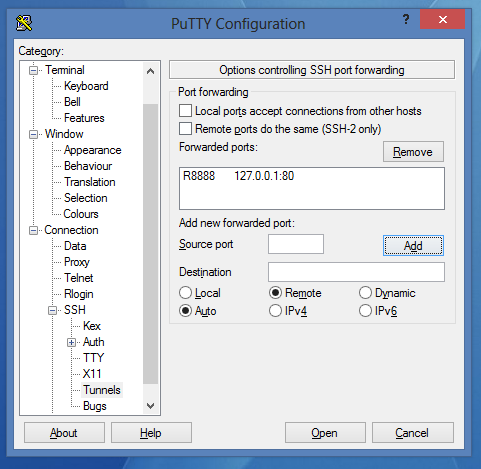481x469 pixels.
Task: Collapse the SSH tree node
Action: click(x=52, y=310)
